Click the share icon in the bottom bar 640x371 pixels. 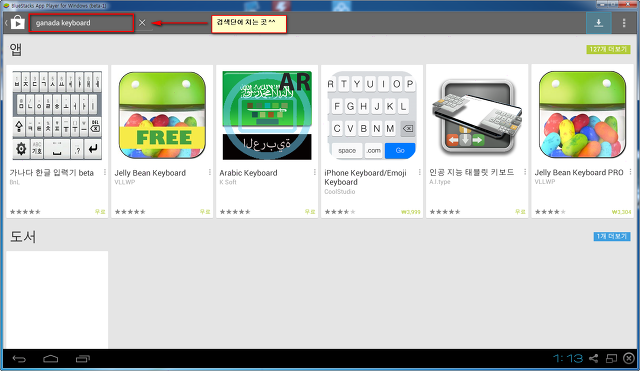(593, 358)
